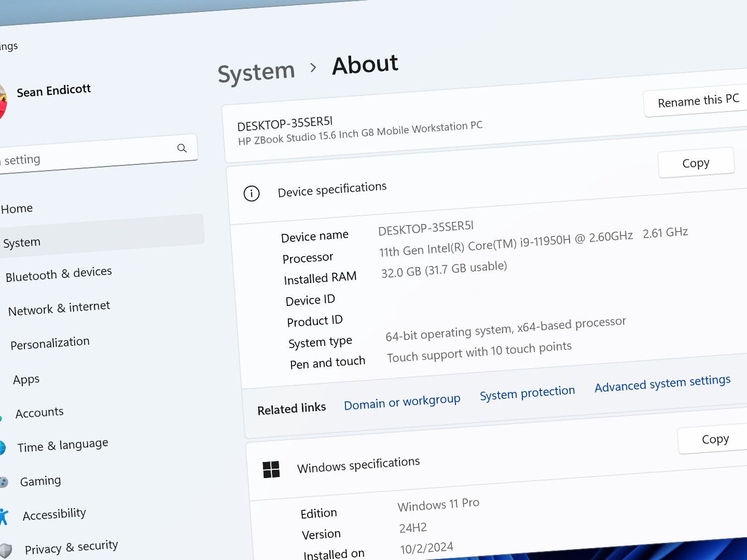Open Gaming settings

click(40, 481)
